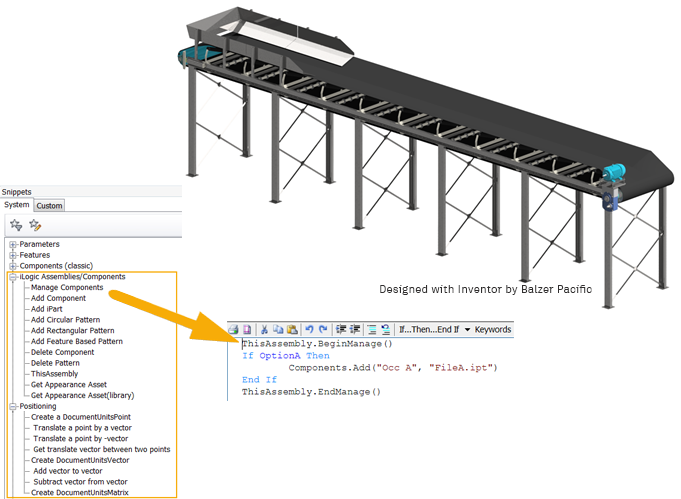Select the Get Appearance Asset snippet

point(69,385)
